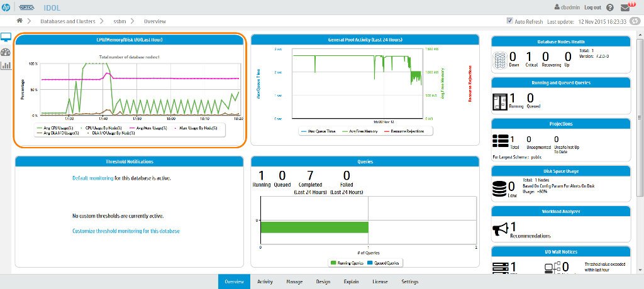The height and width of the screenshot is (289, 644).
Task: Open the messages envelope icon
Action: 625,8
